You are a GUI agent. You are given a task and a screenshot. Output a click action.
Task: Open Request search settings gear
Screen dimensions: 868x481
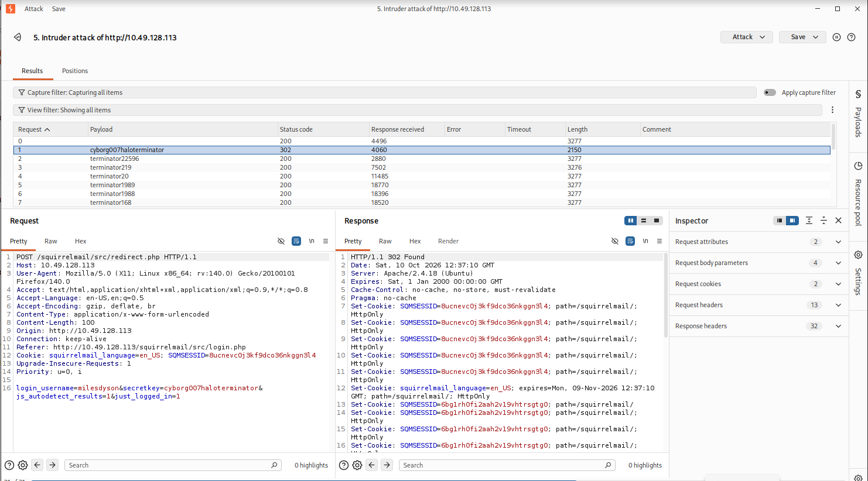click(x=23, y=465)
